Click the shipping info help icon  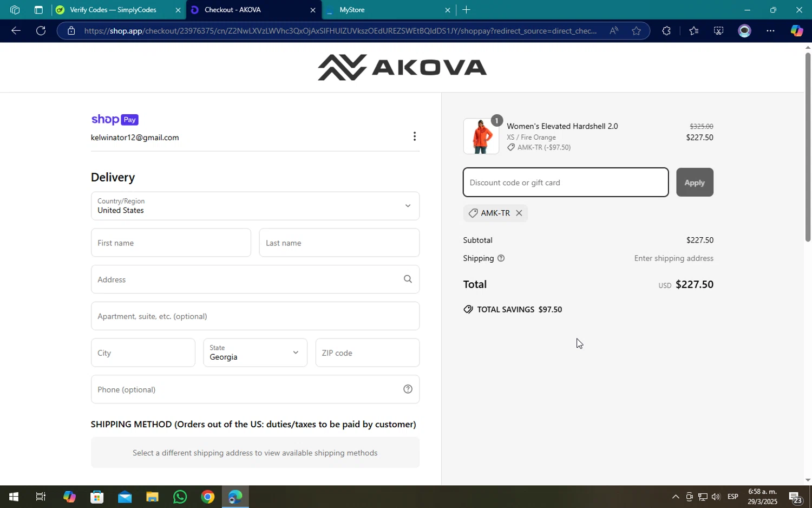click(x=501, y=258)
